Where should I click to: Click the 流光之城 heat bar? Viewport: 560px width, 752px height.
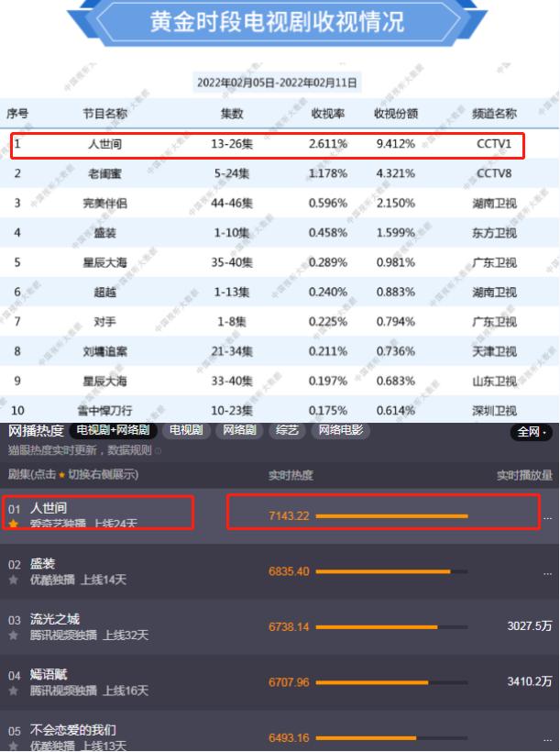point(391,627)
